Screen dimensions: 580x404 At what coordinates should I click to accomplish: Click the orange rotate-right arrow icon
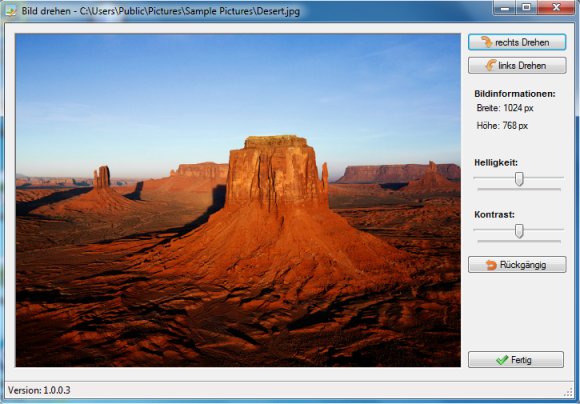[486, 42]
